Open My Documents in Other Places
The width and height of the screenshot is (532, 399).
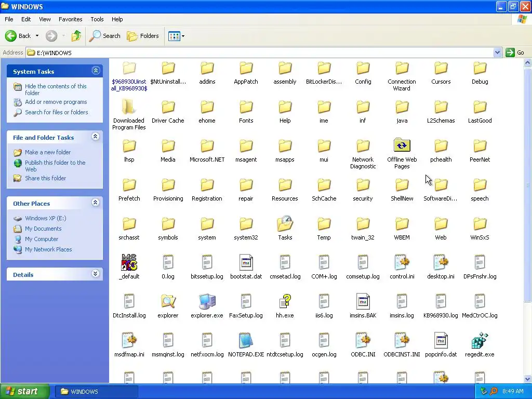click(x=43, y=229)
